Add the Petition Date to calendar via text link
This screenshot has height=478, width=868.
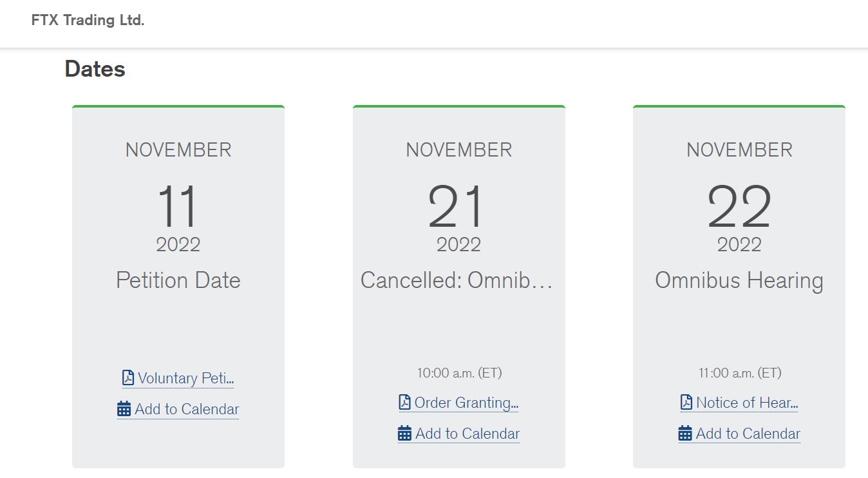coord(187,409)
